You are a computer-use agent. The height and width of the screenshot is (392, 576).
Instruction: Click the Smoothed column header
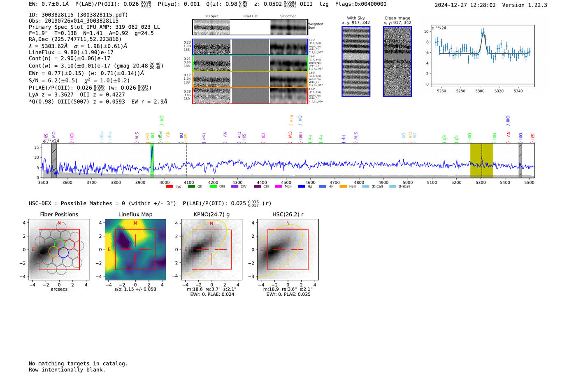pyautogui.click(x=288, y=16)
